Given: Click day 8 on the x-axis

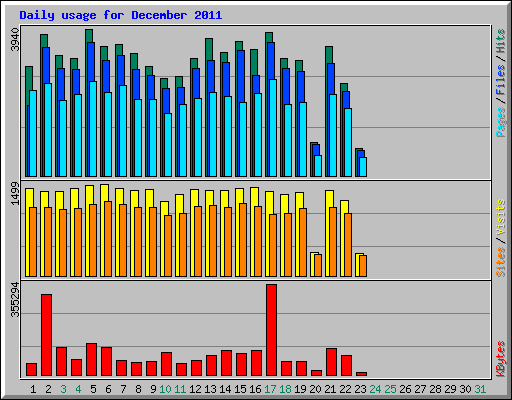Looking at the screenshot, I should pos(138,389).
